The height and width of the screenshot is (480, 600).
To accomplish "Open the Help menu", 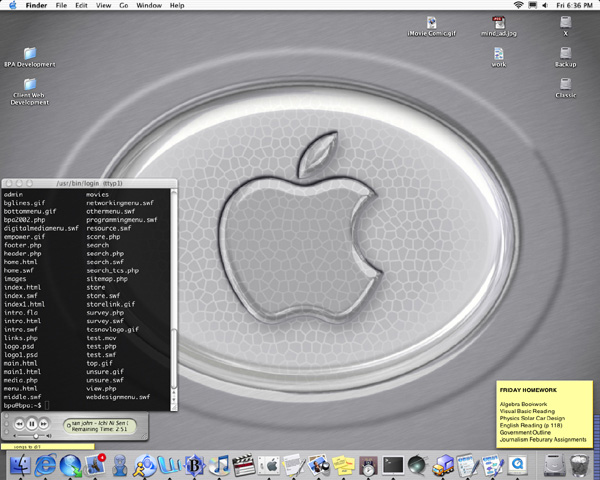I will pos(177,5).
